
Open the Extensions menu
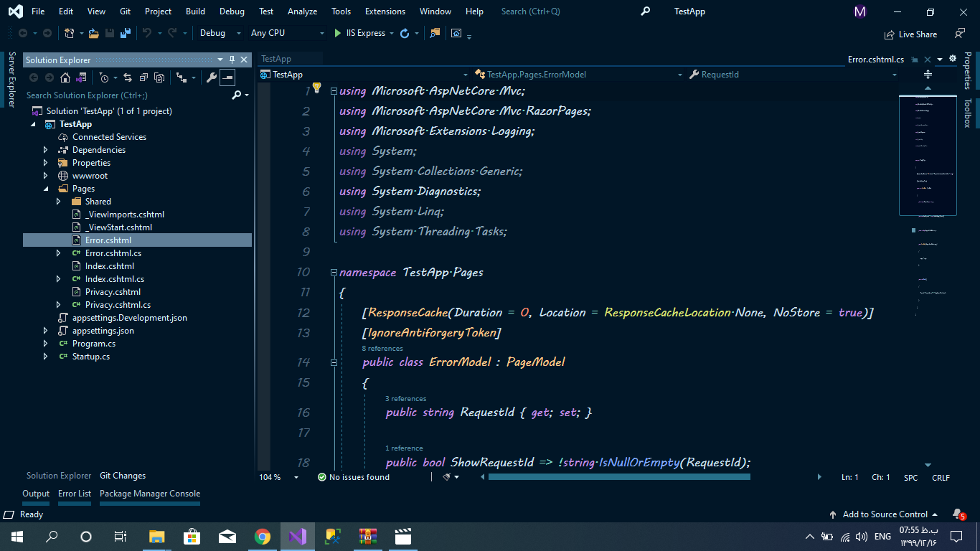[385, 11]
